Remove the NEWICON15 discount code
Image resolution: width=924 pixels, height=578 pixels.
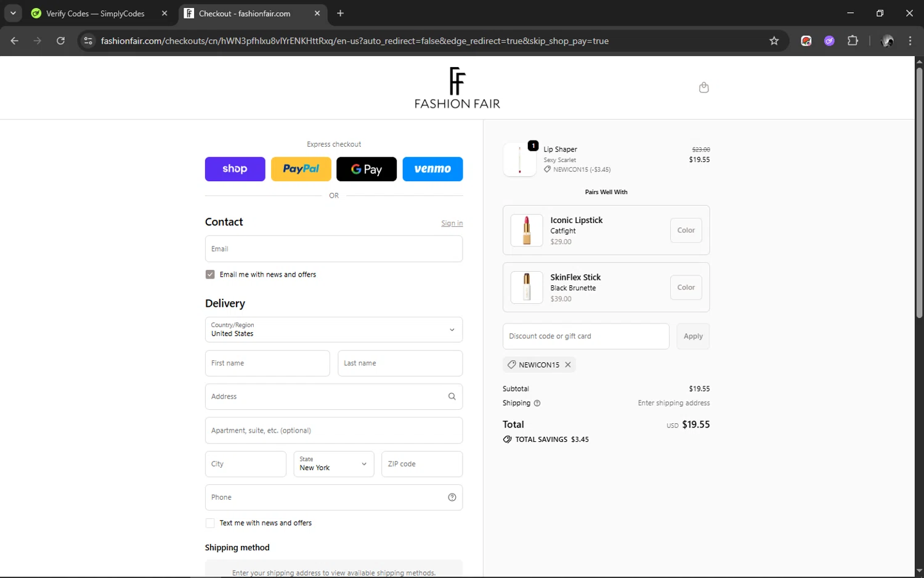coord(568,365)
